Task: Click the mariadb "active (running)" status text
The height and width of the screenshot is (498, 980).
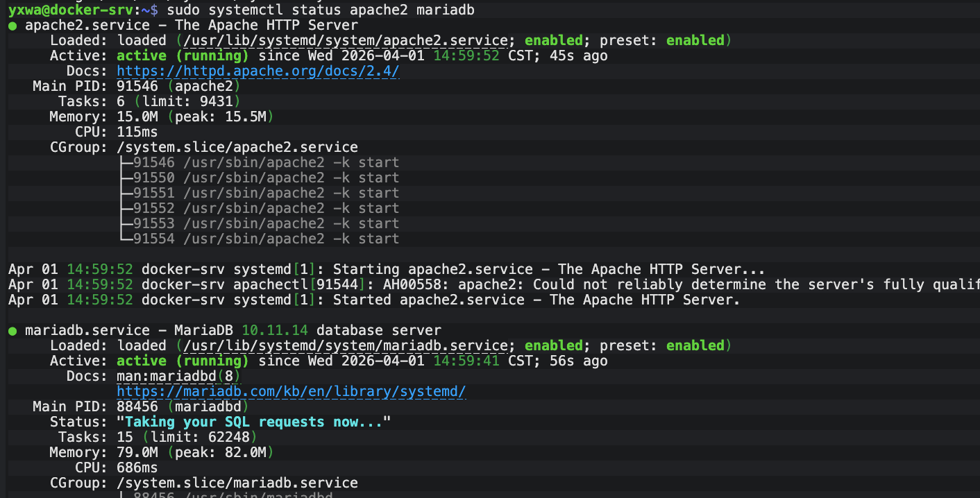Action: coord(183,361)
